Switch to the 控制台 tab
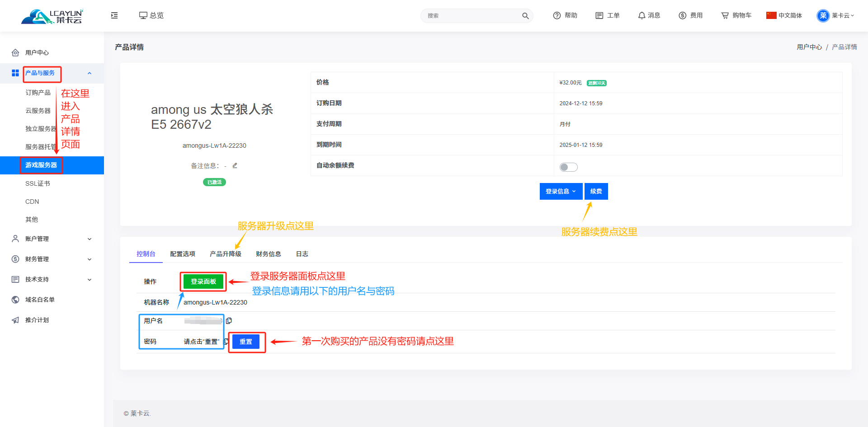868x427 pixels. 146,254
